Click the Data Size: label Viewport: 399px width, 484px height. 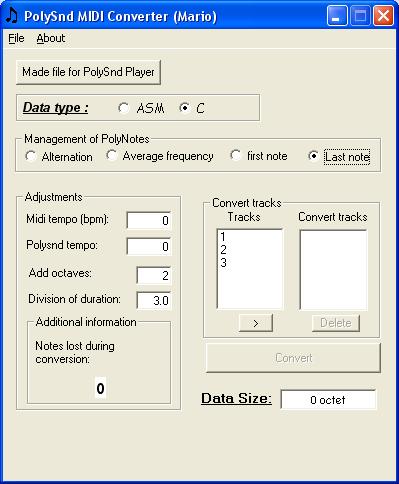click(236, 398)
